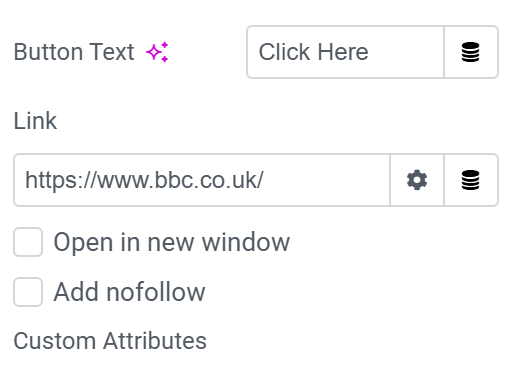Click the "Add nofollow" label text
This screenshot has width=525, height=368.
pyautogui.click(x=129, y=292)
